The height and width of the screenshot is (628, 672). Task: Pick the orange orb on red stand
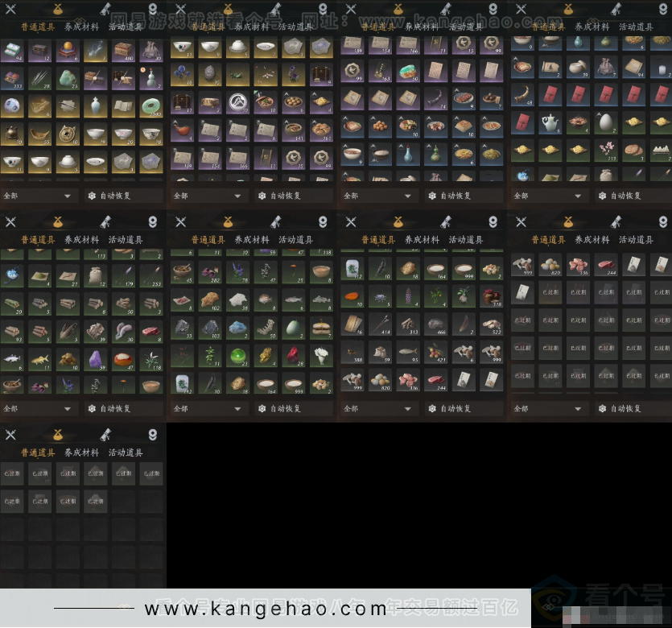click(x=68, y=50)
